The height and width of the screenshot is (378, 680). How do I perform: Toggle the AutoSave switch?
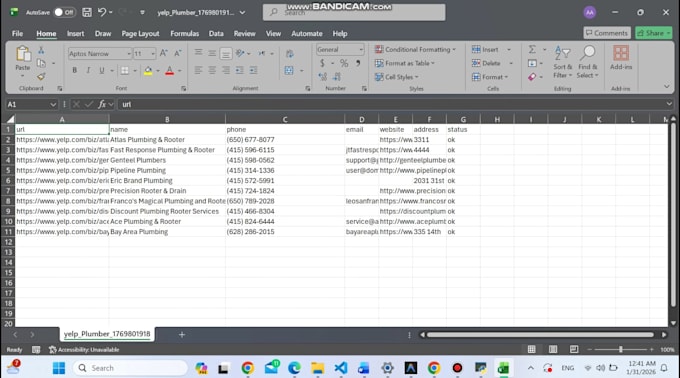(64, 12)
